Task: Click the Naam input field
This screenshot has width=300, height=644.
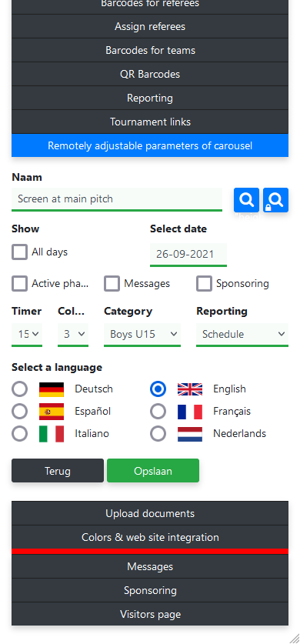Action: click(x=117, y=199)
